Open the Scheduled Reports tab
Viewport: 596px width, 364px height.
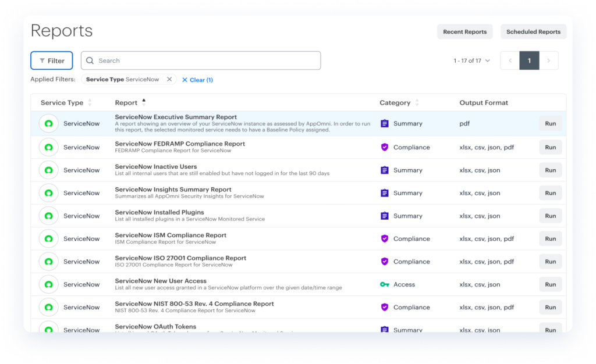pos(533,32)
